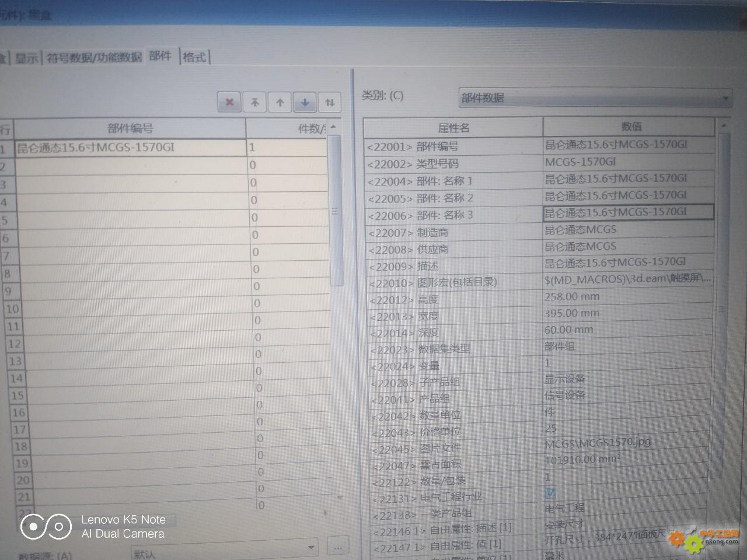Click 需占面积 value 101910.00 mm²
747x560 pixels.
(x=628, y=460)
